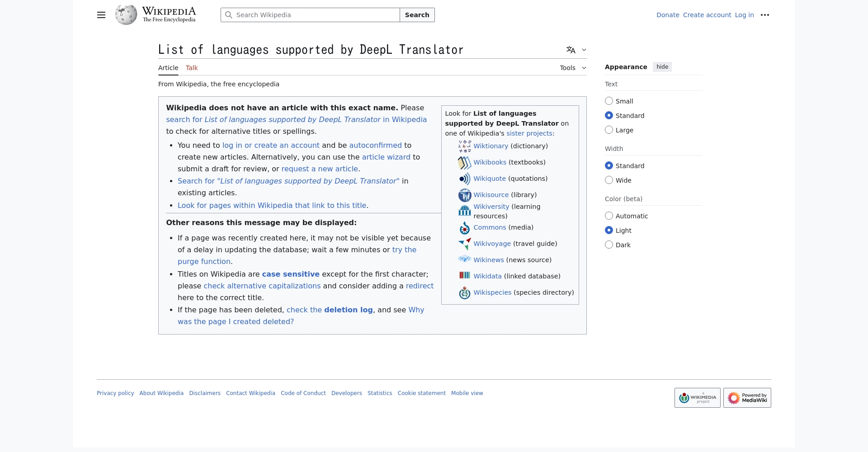Expand the language selector chevron
This screenshot has width=868, height=452.
tap(584, 50)
